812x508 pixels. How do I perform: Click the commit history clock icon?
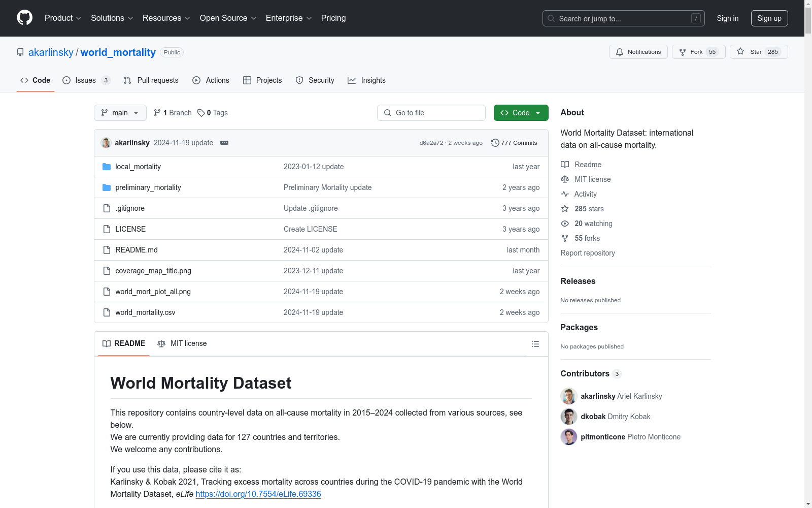[495, 143]
